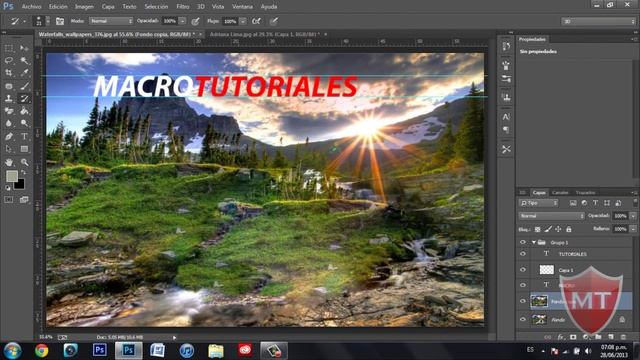This screenshot has width=640, height=360.
Task: Open the layer filter Tipo dropdown
Action: click(x=538, y=203)
